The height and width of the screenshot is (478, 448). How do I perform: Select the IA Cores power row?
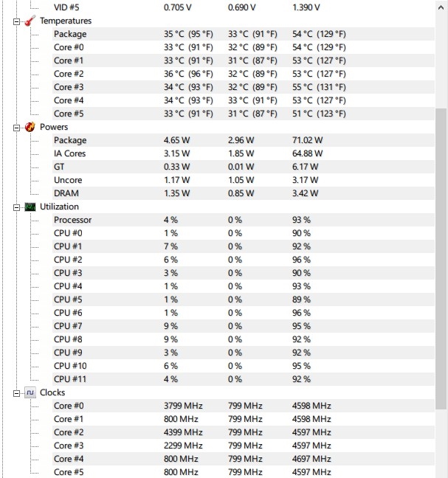tap(243, 153)
